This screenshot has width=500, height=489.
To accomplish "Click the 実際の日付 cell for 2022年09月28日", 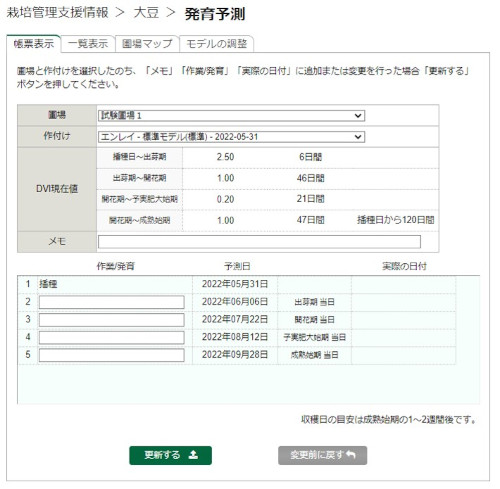I will pyautogui.click(x=403, y=355).
